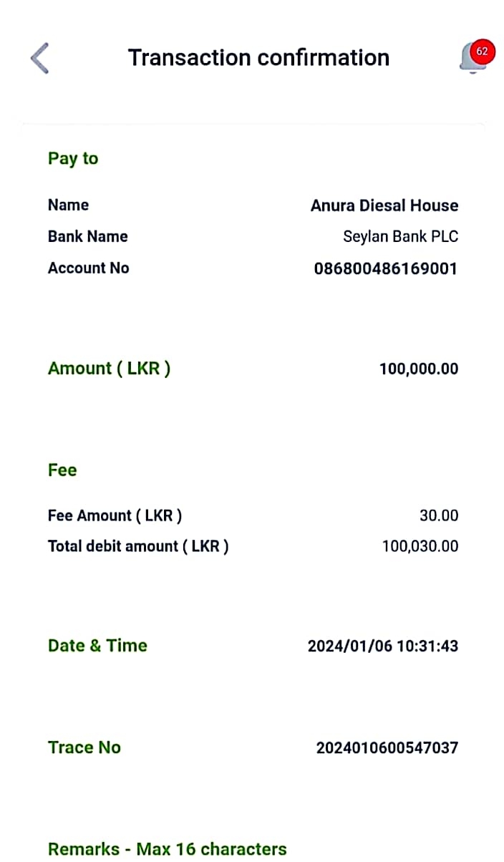Click the Seylan Bank PLC value
This screenshot has height=862, width=504.
pos(400,237)
